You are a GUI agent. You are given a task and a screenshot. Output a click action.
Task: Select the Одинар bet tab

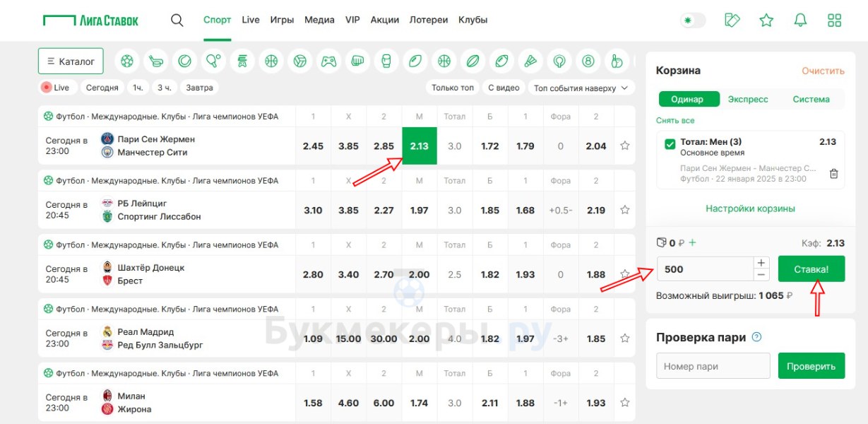689,99
